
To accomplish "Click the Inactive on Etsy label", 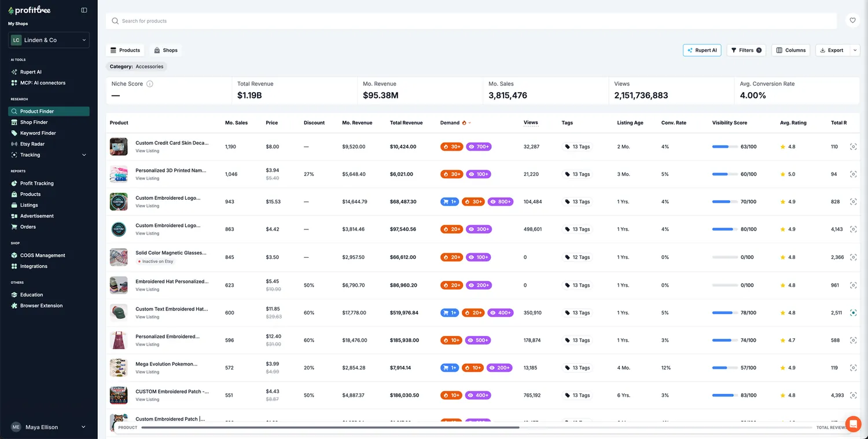I will coord(156,262).
